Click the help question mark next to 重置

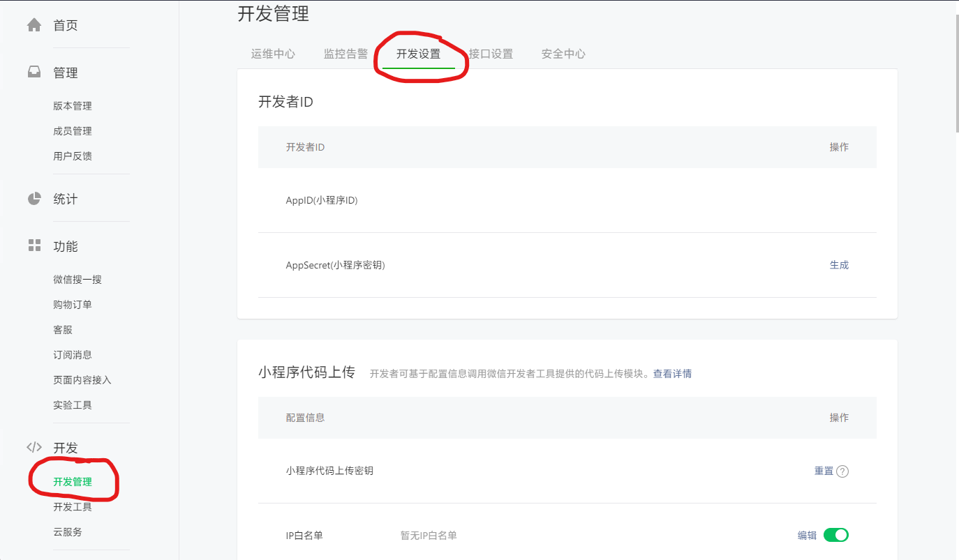(x=842, y=471)
